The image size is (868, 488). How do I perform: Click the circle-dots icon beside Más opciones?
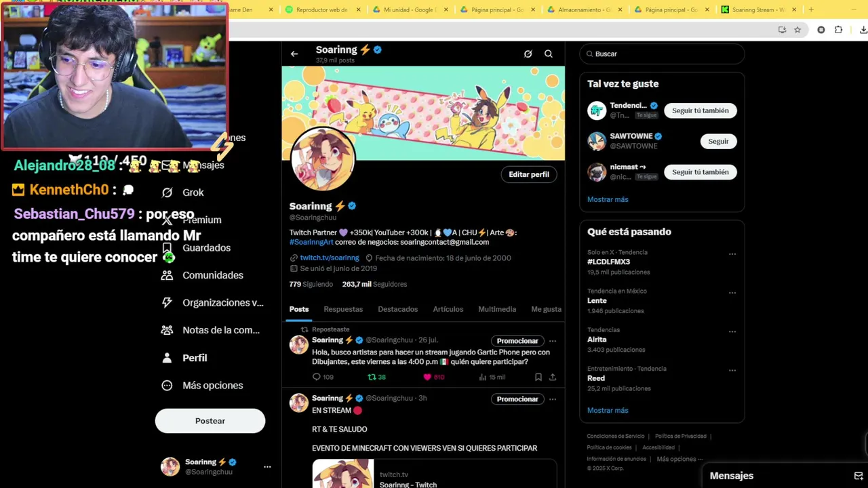click(167, 386)
